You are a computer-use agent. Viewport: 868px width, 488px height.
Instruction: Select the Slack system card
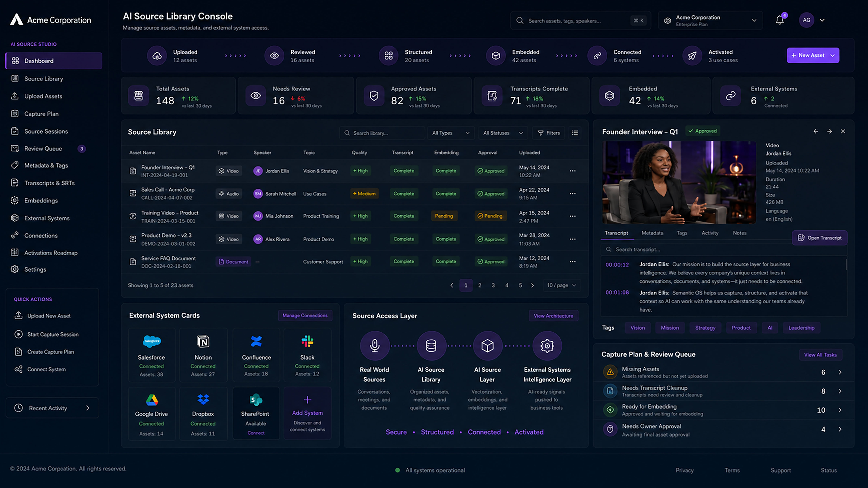307,355
